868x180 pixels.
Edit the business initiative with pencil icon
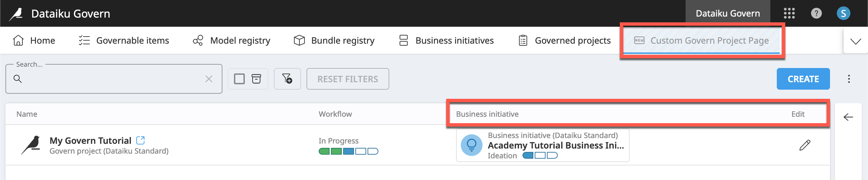click(805, 145)
